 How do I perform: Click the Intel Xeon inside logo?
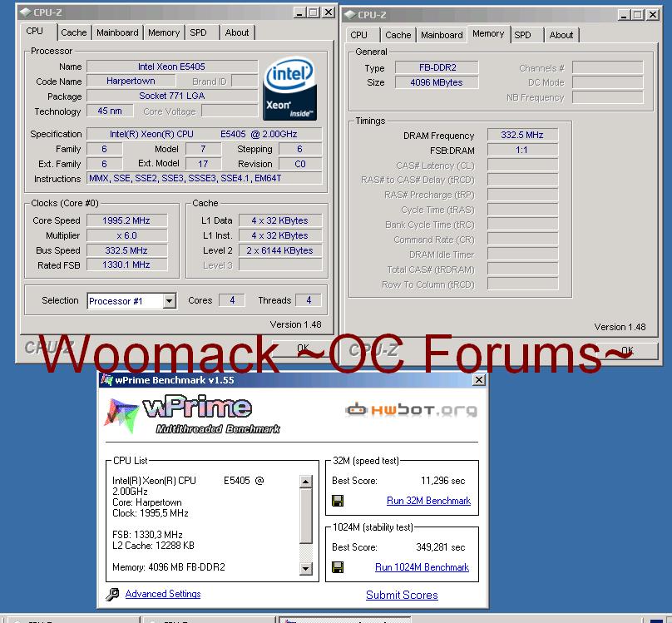pos(289,89)
